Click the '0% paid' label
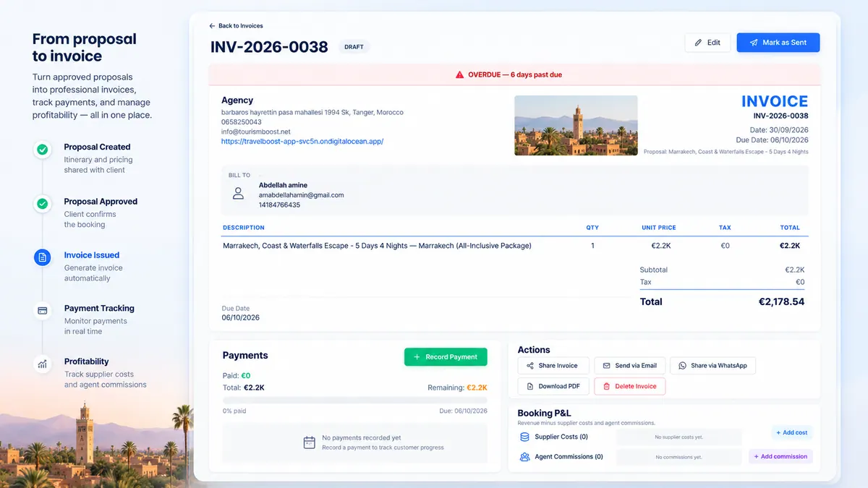The image size is (868, 488). [234, 411]
